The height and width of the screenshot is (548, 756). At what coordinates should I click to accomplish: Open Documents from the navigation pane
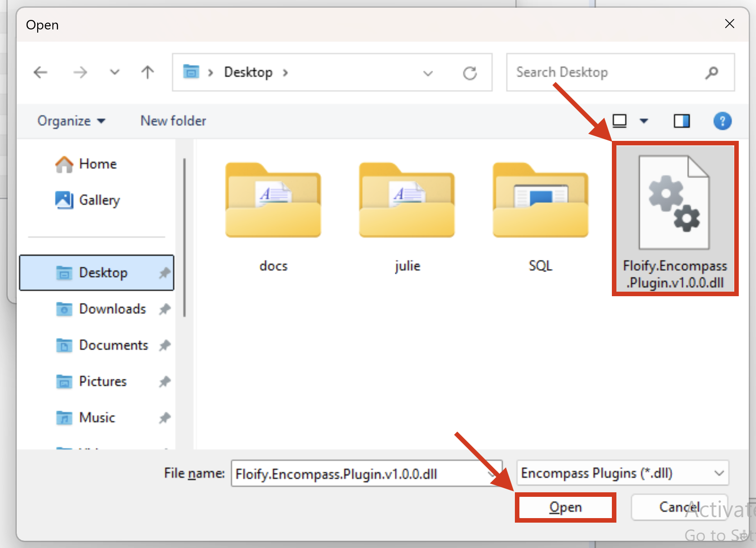113,345
